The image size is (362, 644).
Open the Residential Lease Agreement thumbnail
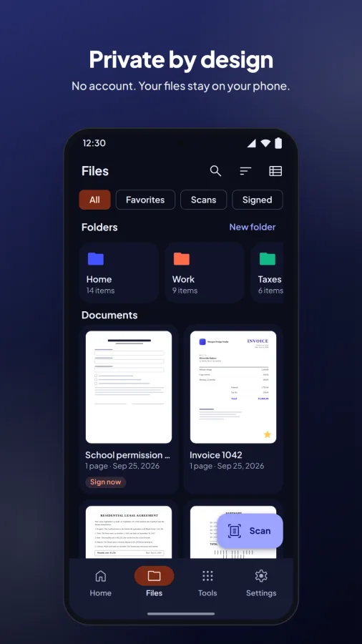click(x=129, y=532)
